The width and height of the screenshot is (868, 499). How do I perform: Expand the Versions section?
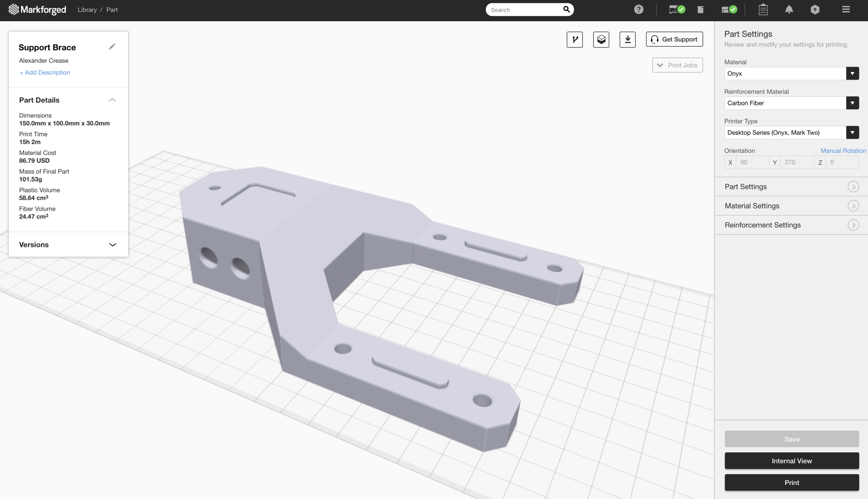tap(112, 245)
